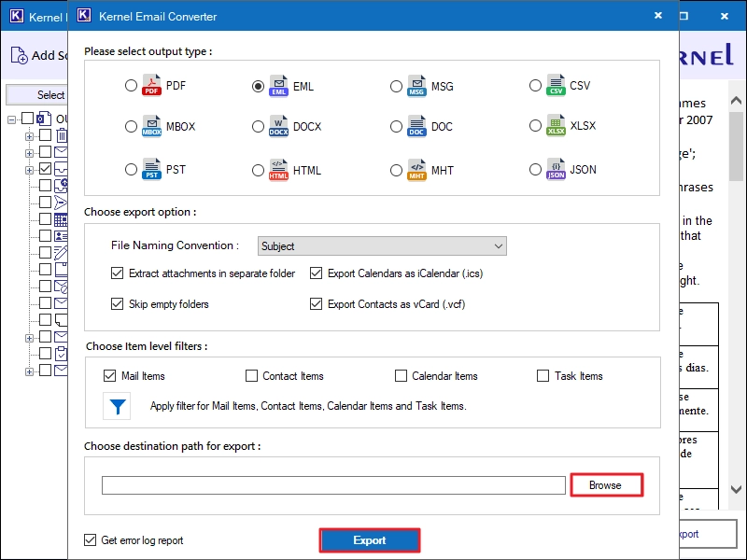
Task: Click the green XLSX spreadsheet icon
Action: click(556, 125)
